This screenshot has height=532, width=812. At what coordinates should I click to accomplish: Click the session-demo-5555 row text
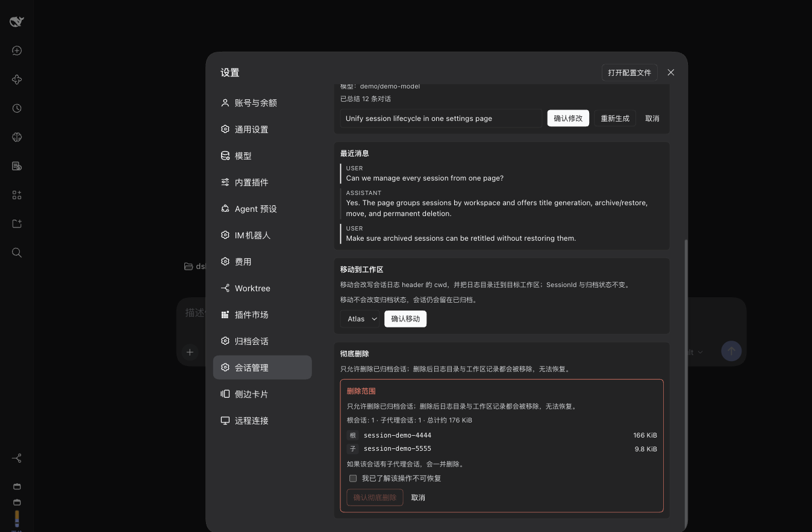pos(398,448)
